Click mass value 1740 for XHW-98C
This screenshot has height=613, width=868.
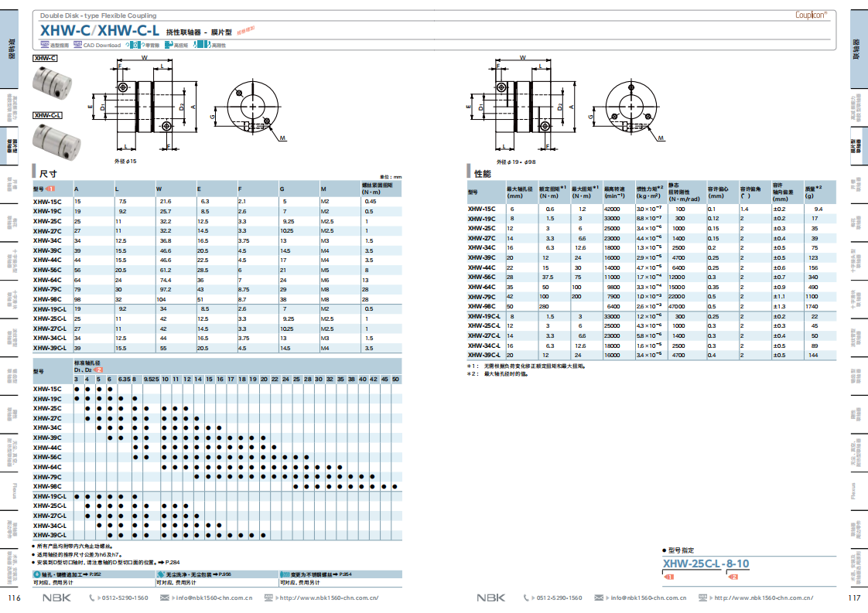coord(812,306)
